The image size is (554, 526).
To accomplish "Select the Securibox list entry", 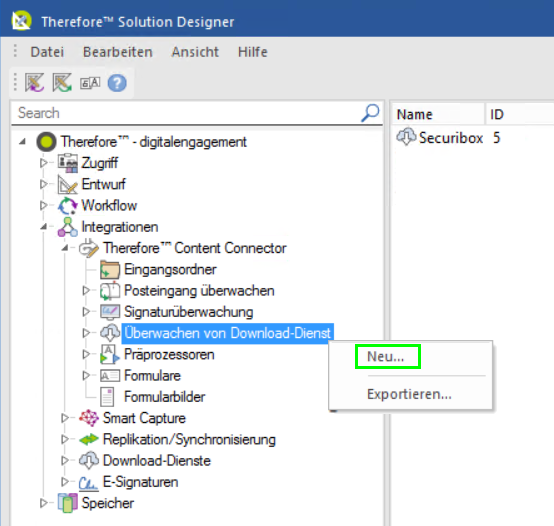I will [x=450, y=137].
